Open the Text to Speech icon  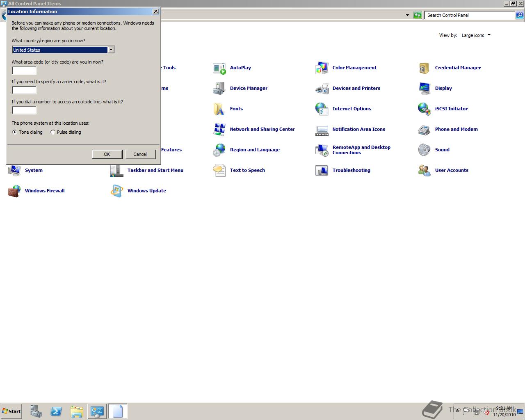click(x=219, y=171)
